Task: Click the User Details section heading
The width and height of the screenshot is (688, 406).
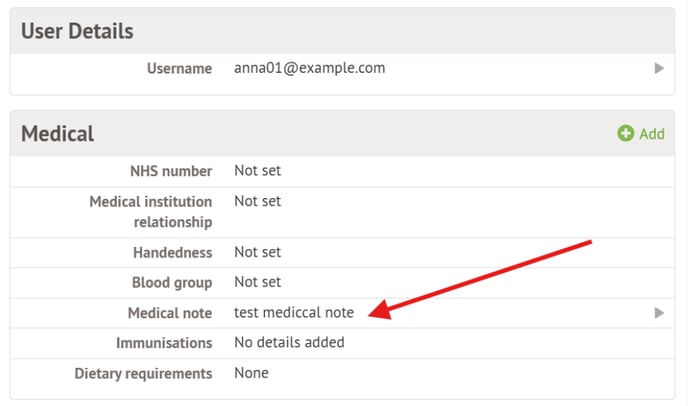Action: click(77, 31)
